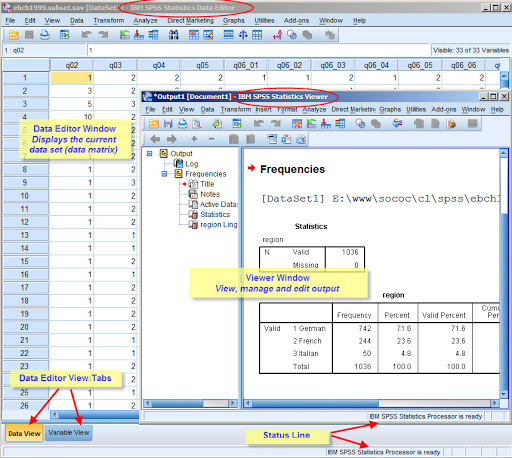Click Go to Variable icon in Data Editor
Image resolution: width=512 pixels, height=458 pixels.
click(139, 35)
